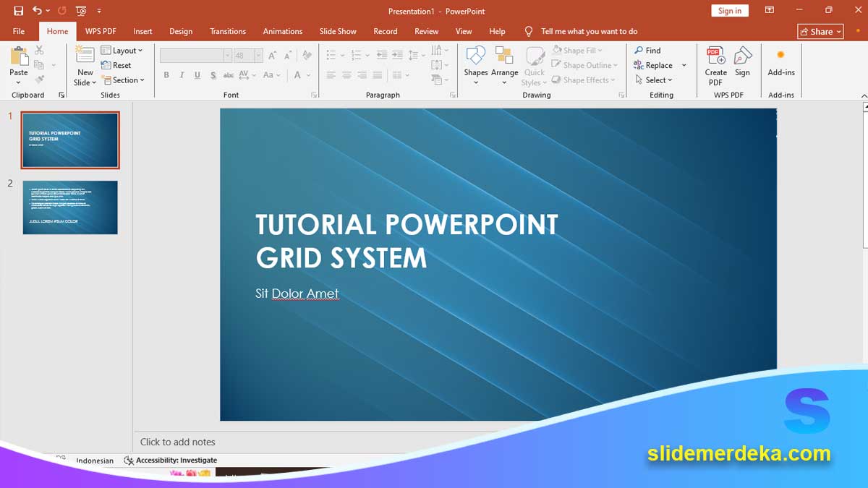Clear all formatting eraser icon
868x488 pixels.
307,55
